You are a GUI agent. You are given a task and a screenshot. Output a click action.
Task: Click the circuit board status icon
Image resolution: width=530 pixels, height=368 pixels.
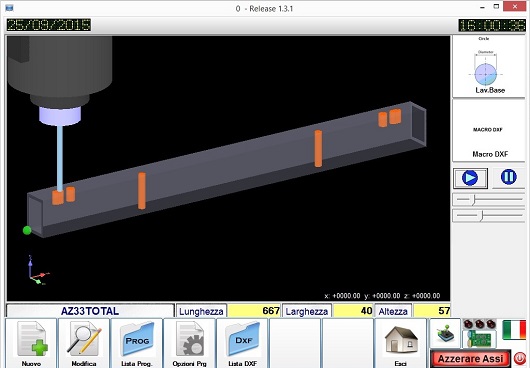[x=479, y=333]
